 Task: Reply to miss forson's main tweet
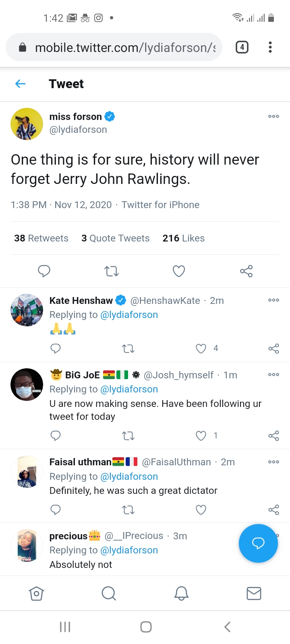pos(44,271)
